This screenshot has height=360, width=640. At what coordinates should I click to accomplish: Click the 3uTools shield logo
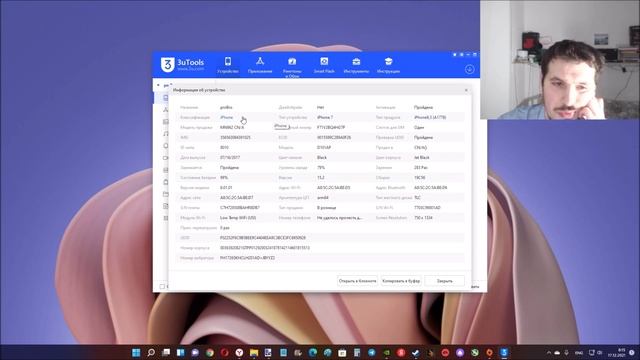(168, 64)
